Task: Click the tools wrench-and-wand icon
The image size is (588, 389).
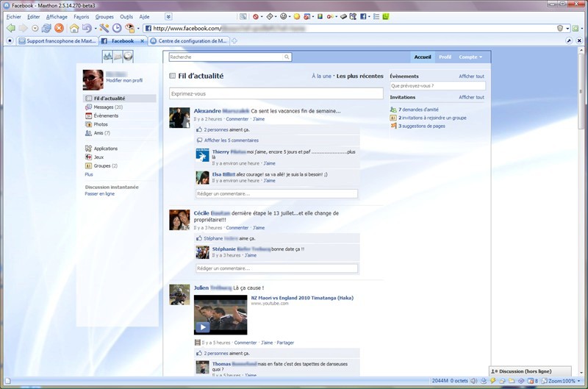Action: [x=104, y=28]
